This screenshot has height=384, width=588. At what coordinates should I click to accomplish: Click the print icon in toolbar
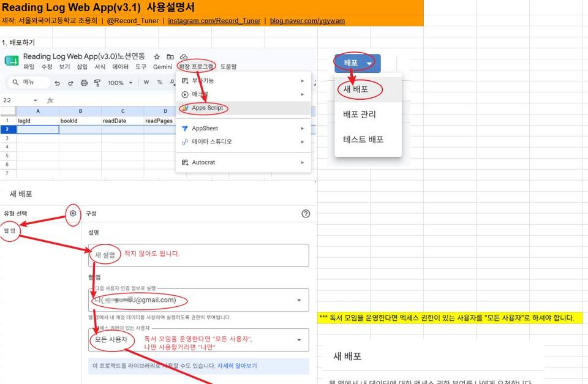84,83
